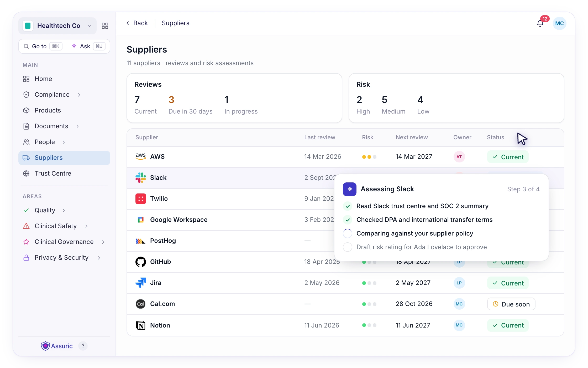Click the help question mark icon
The width and height of the screenshot is (588, 368).
[x=83, y=346]
